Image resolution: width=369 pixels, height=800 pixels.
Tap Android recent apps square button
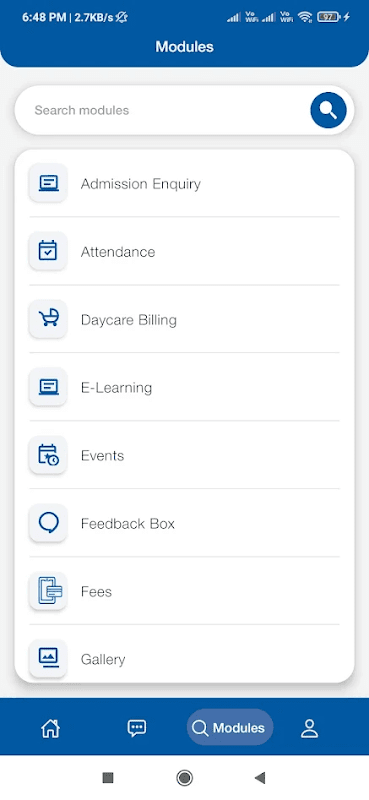point(108,778)
